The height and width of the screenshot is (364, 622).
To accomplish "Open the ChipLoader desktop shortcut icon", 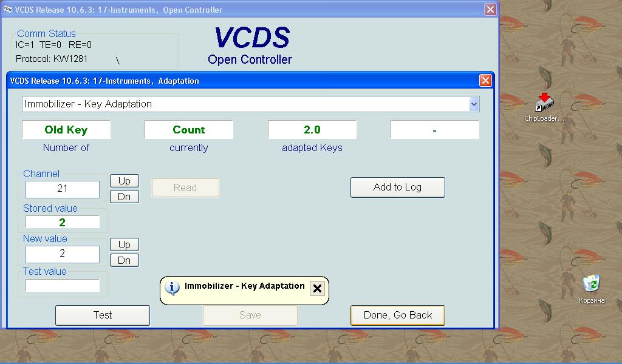I will (x=544, y=103).
